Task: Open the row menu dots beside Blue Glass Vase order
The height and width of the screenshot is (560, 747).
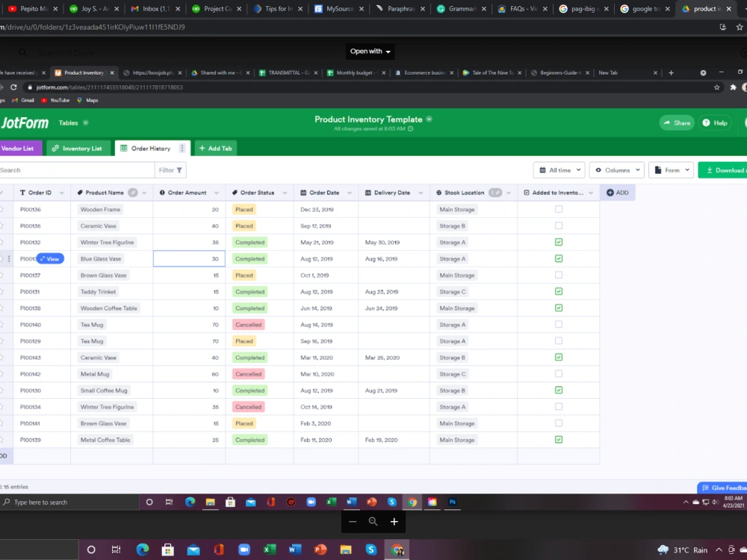Action: point(8,258)
